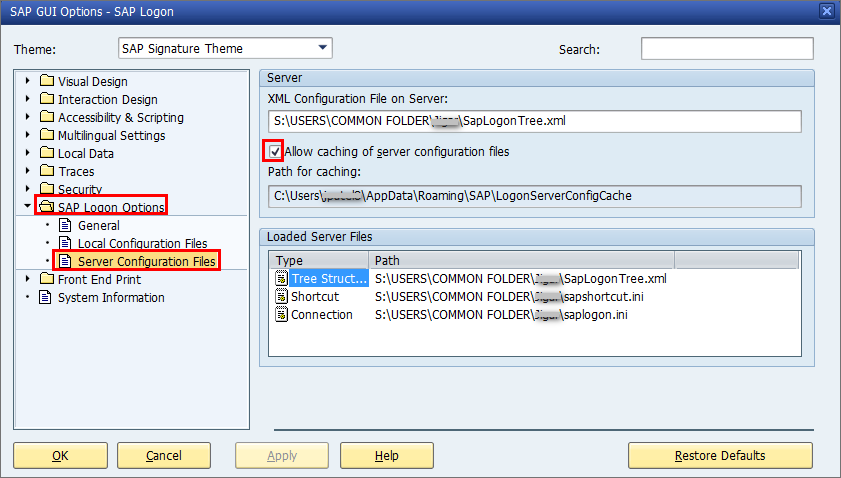
Task: Expand the Front End Print node
Action: 27,279
